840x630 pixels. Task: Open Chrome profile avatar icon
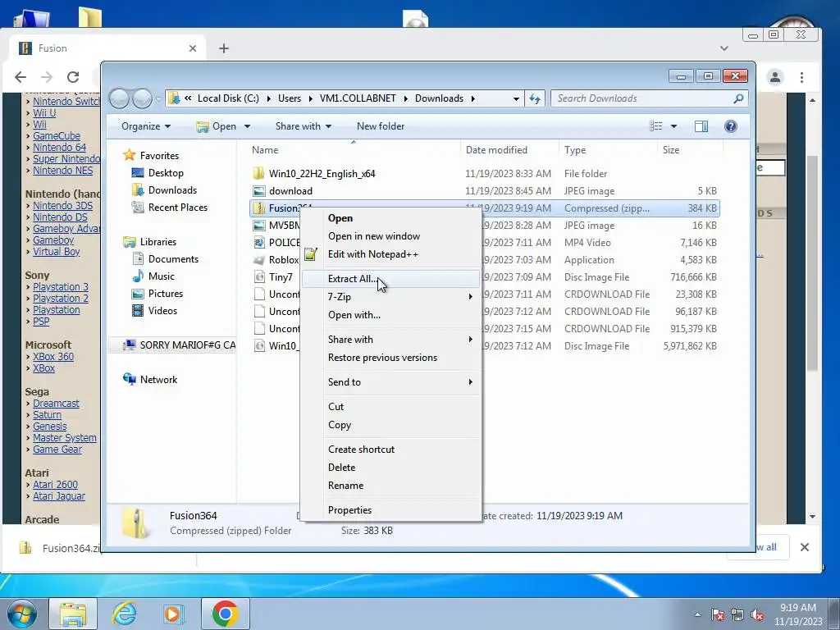(775, 77)
